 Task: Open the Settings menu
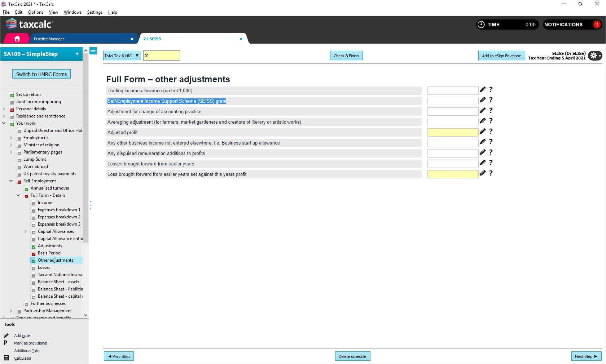95,12
